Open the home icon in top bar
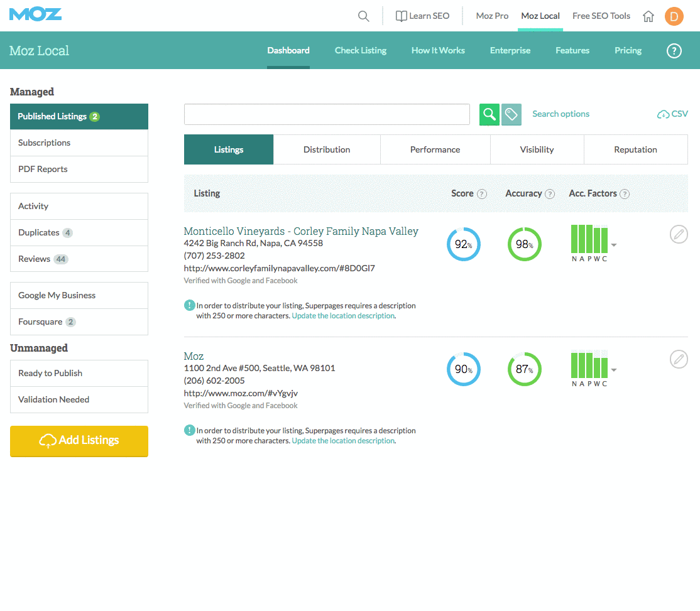This screenshot has width=700, height=611. point(648,16)
